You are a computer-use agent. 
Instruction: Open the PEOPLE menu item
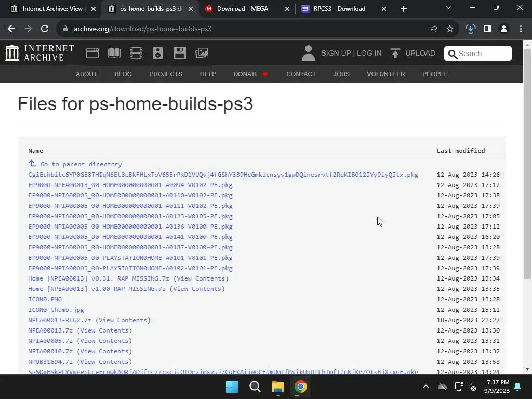click(x=435, y=74)
